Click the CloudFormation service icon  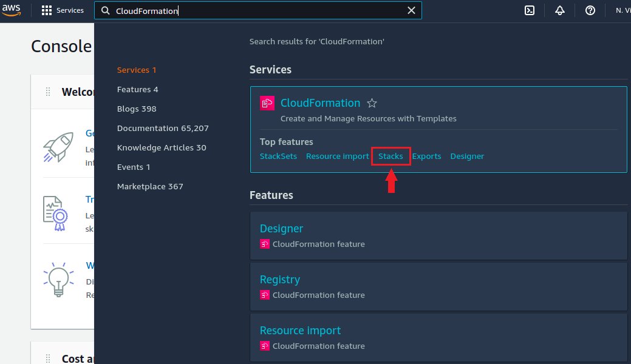click(x=267, y=103)
